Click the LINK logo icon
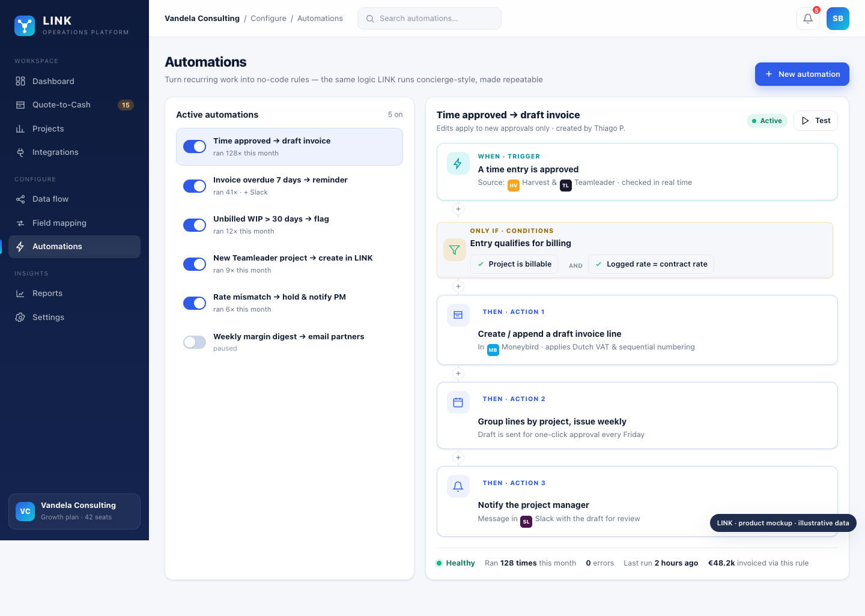The image size is (865, 616). [x=25, y=26]
